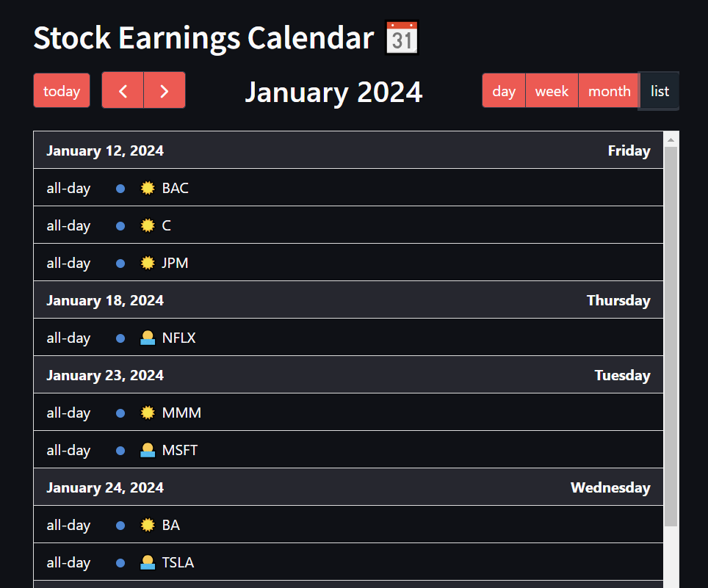
Task: Click the January 18, 2024 date header
Action: click(x=105, y=300)
